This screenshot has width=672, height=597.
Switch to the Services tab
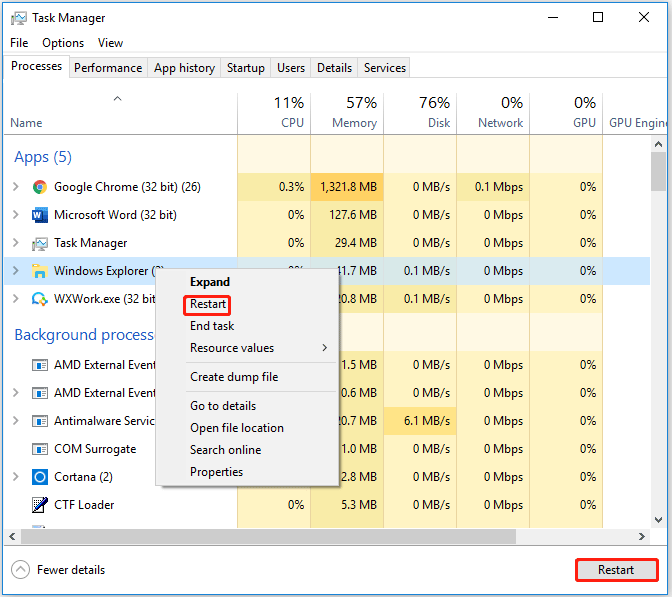click(384, 68)
